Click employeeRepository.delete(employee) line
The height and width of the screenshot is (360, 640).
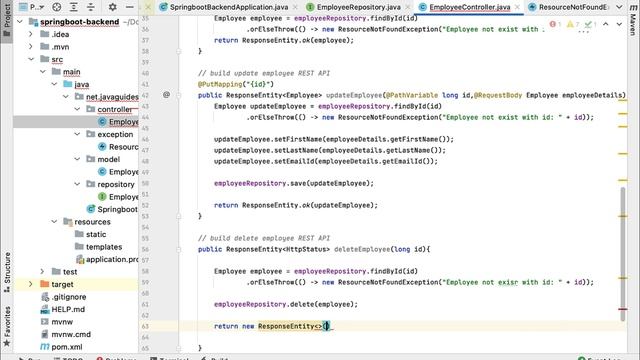click(286, 304)
